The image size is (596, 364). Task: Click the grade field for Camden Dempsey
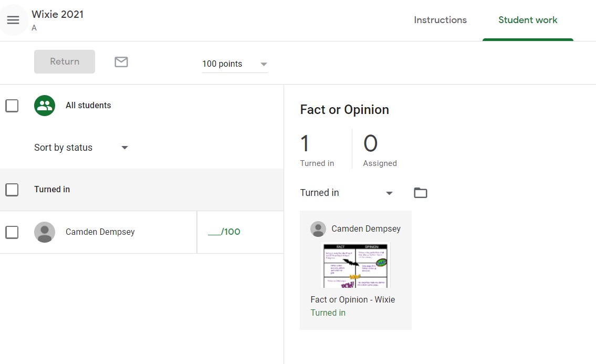(x=224, y=232)
